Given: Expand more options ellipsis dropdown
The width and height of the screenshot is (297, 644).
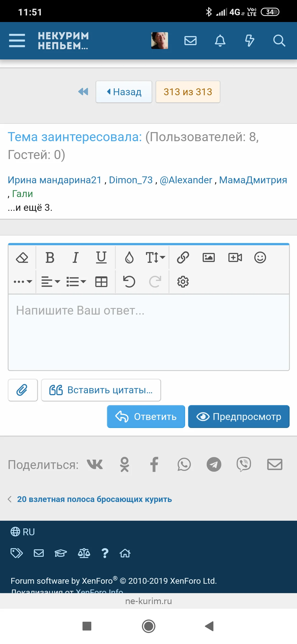Looking at the screenshot, I should coord(23,282).
